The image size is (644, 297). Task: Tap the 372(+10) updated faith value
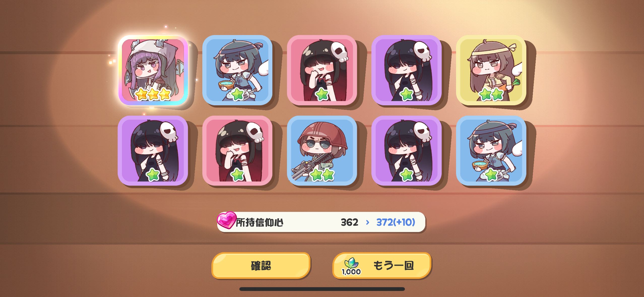tap(396, 222)
